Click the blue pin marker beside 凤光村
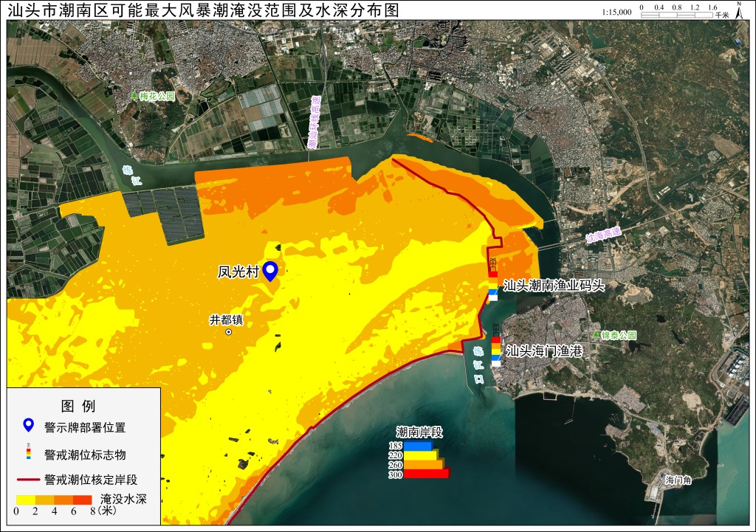 (270, 272)
